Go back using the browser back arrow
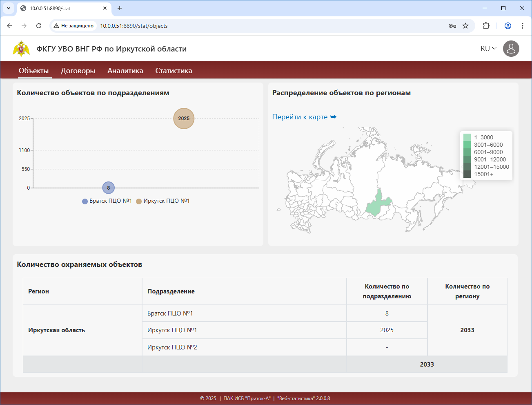 coord(10,26)
